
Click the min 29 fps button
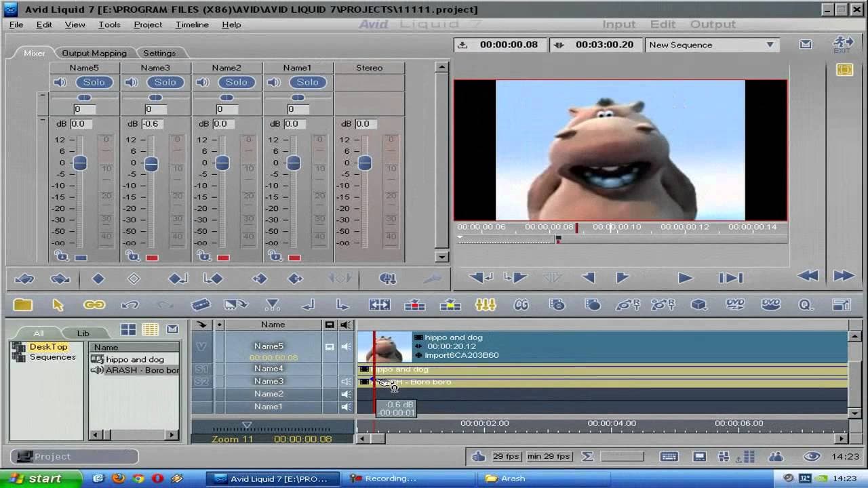click(549, 456)
